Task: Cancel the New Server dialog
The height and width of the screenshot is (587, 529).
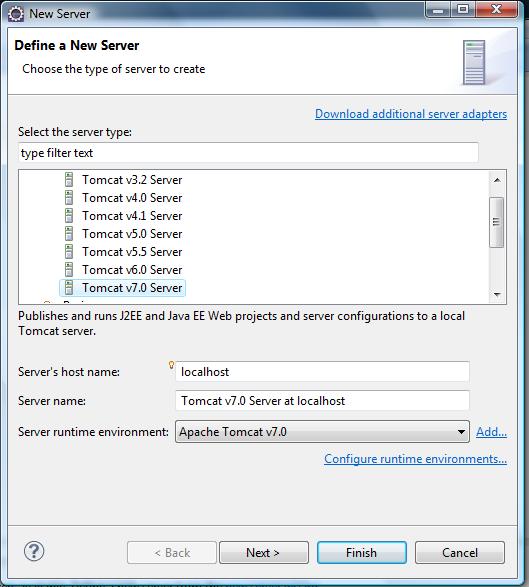Action: 460,553
